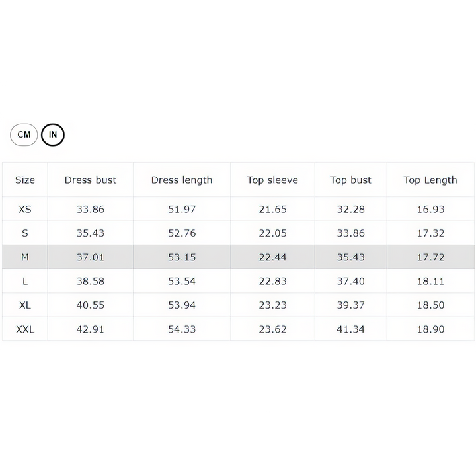Image resolution: width=476 pixels, height=476 pixels.
Task: Click top bust value 39.37
Action: coord(350,305)
